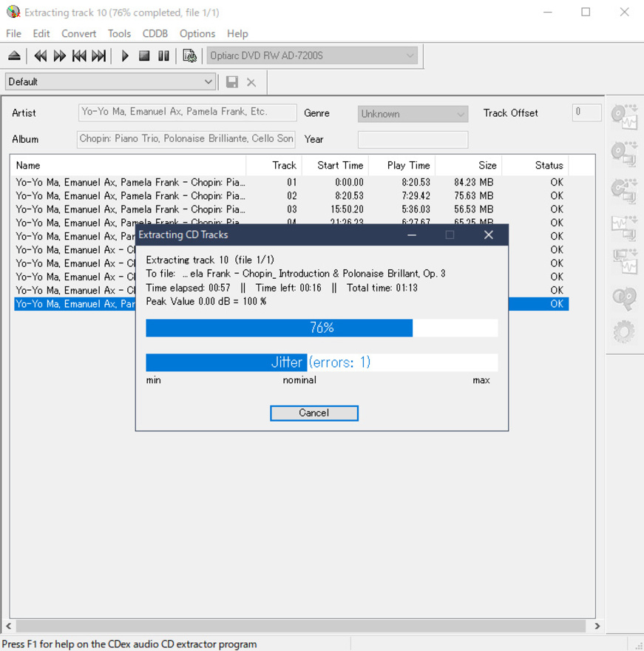Click the Pause playback icon
The image size is (644, 651).
tap(163, 56)
